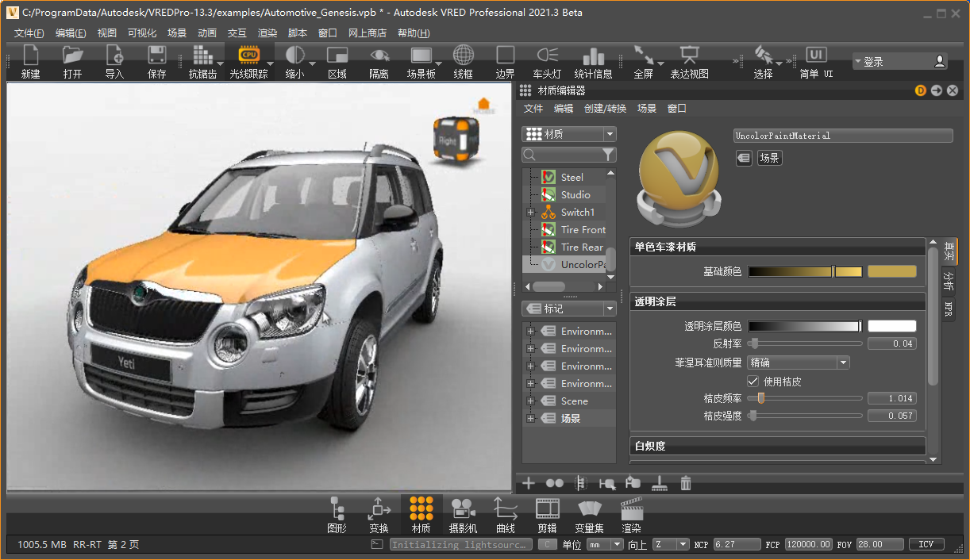Toggle 线框 (wireframe) display

coord(464,56)
